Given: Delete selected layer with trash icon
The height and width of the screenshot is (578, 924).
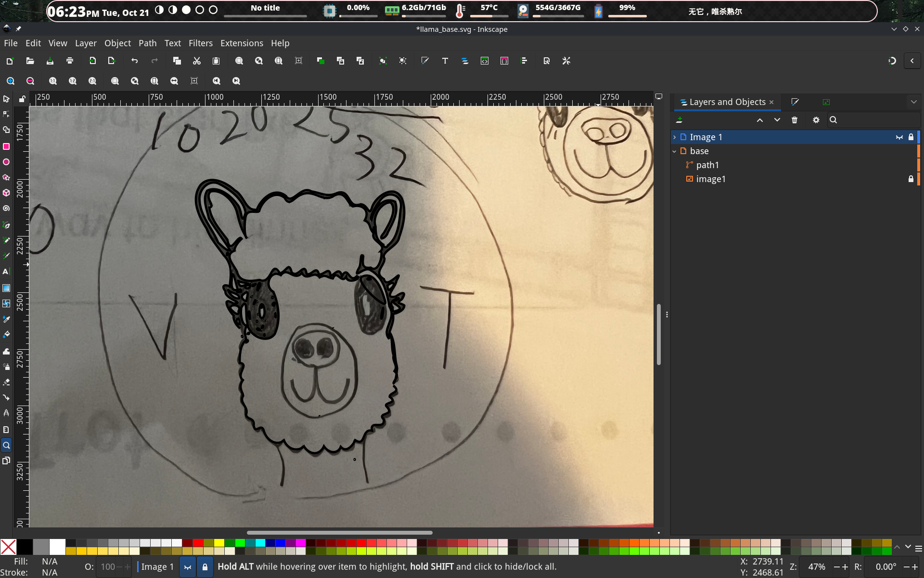Looking at the screenshot, I should pyautogui.click(x=795, y=120).
